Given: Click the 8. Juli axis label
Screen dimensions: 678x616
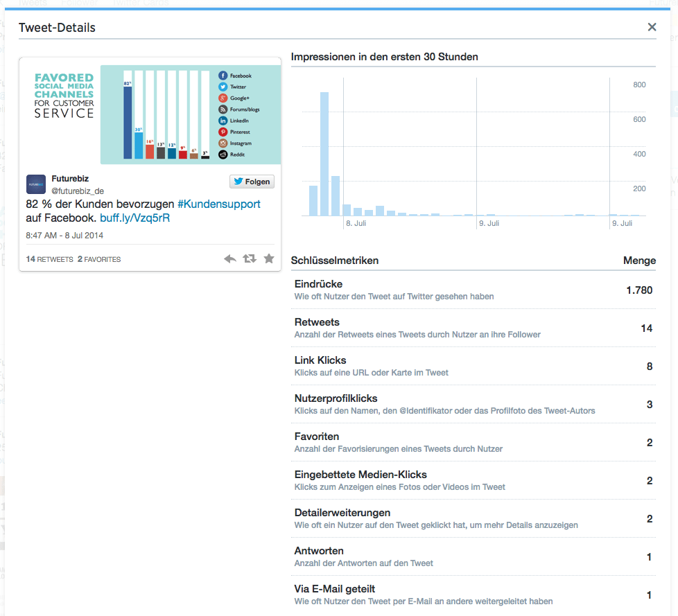Looking at the screenshot, I should [x=356, y=223].
